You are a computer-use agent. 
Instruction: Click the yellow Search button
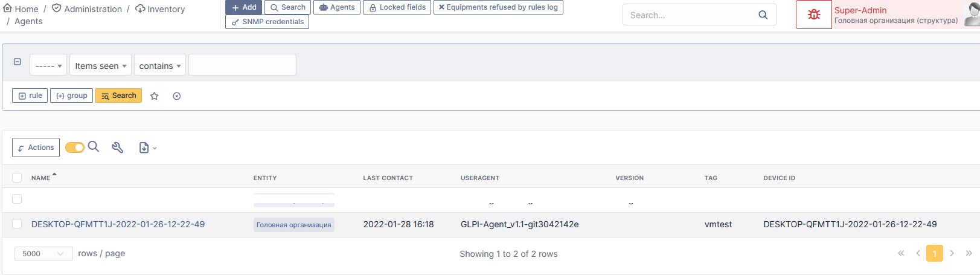click(118, 95)
